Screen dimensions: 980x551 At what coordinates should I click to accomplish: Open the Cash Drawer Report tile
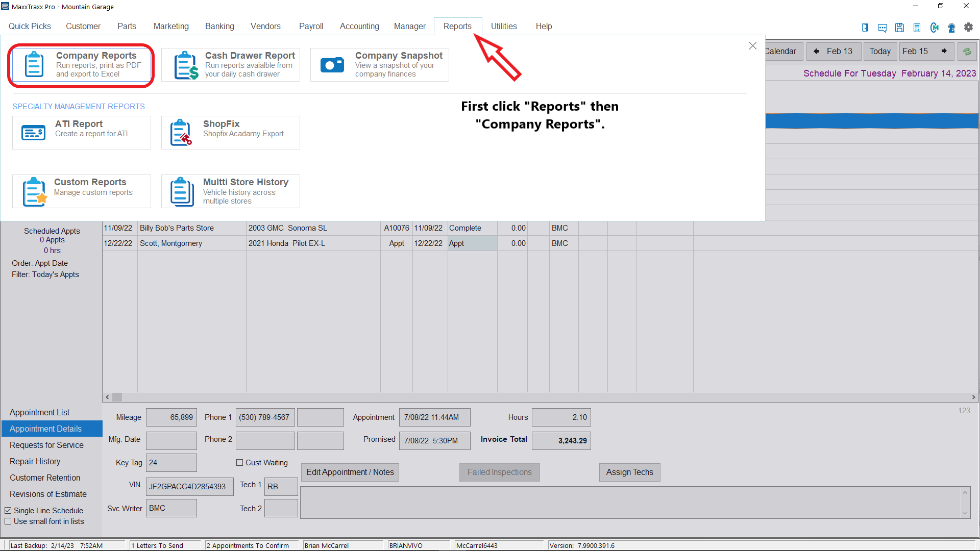[231, 65]
